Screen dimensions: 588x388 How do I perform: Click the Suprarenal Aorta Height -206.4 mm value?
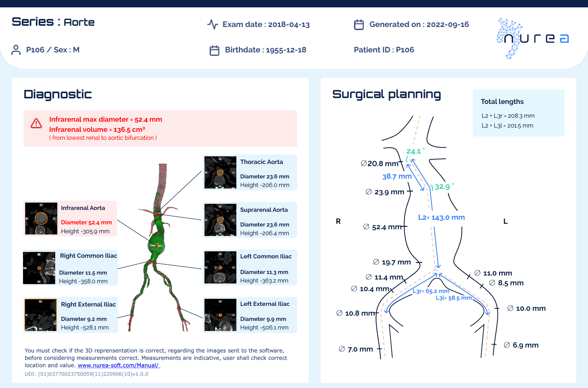[264, 233]
